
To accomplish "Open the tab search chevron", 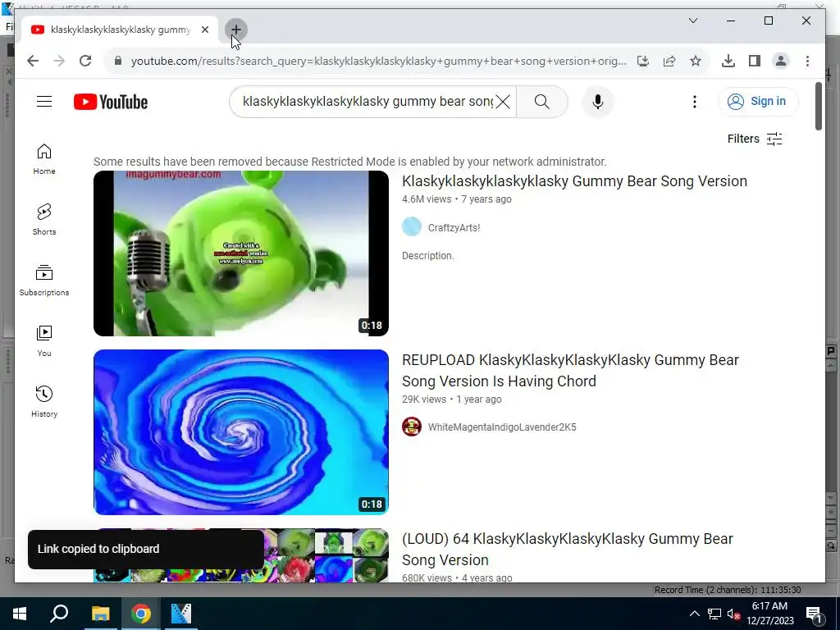I will [x=692, y=21].
